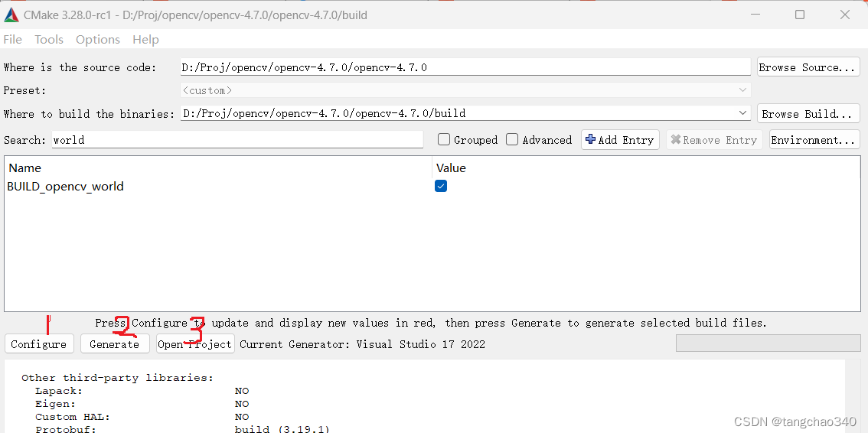Close the CMake window
868x436 pixels.
845,15
